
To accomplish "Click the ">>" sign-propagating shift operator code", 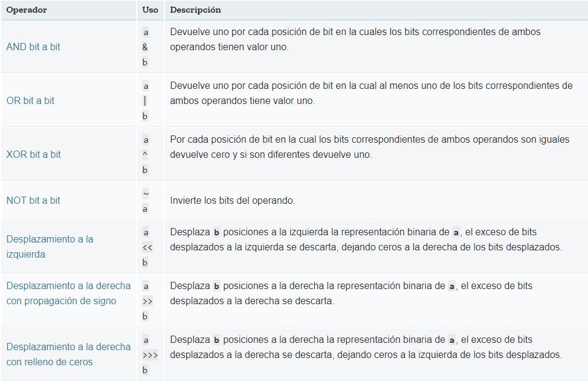I will (x=147, y=301).
